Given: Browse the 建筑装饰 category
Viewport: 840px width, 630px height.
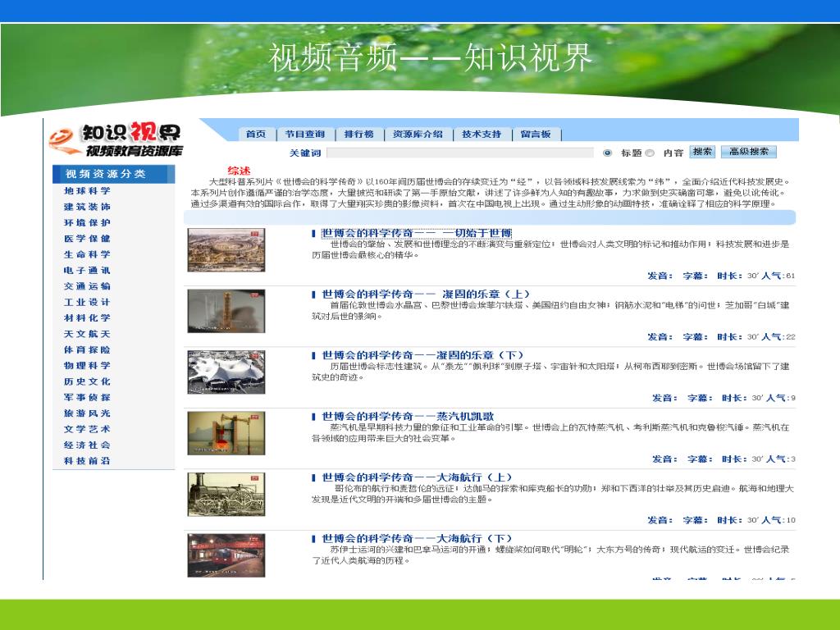Looking at the screenshot, I should [x=87, y=207].
